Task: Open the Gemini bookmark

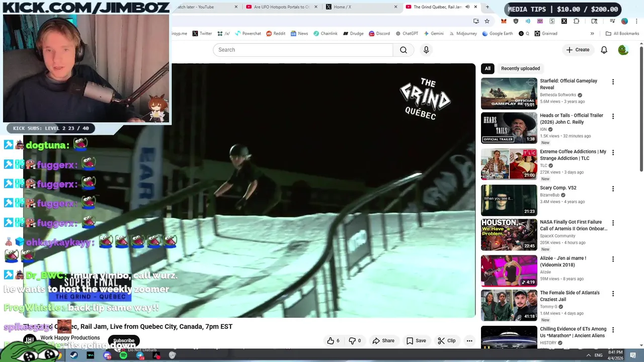Action: (434, 34)
